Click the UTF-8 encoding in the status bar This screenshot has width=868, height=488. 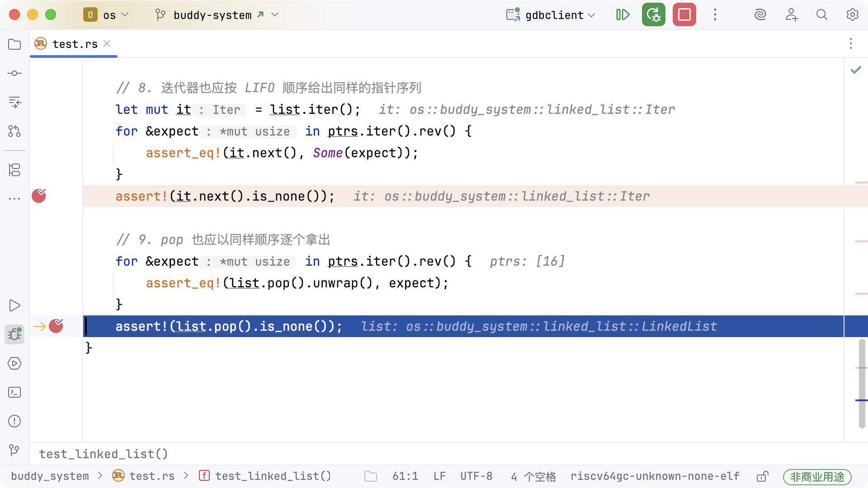tap(476, 476)
